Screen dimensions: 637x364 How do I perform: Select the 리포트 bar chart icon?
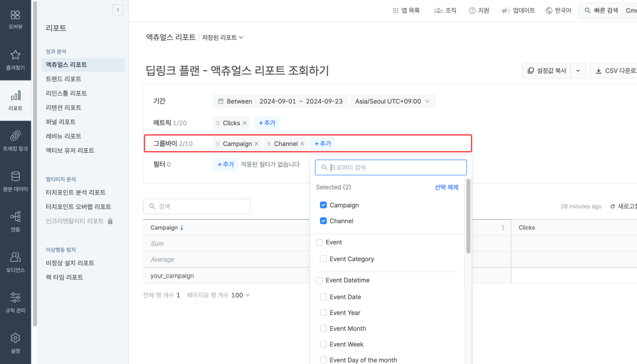click(15, 96)
